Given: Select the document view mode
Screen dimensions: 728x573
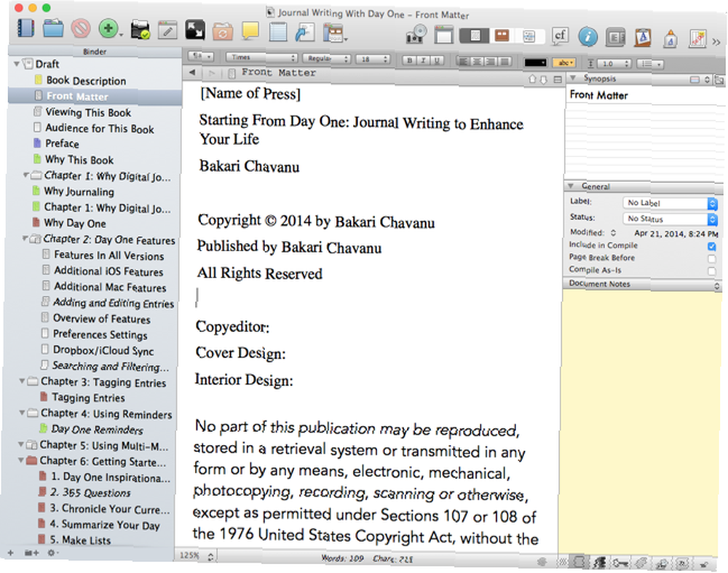Looking at the screenshot, I should [x=474, y=36].
